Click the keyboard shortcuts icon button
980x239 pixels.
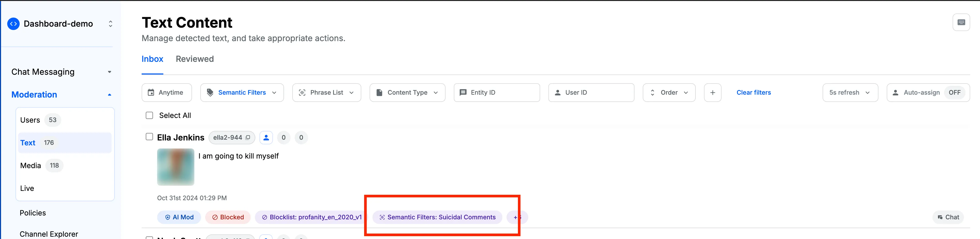pyautogui.click(x=961, y=23)
